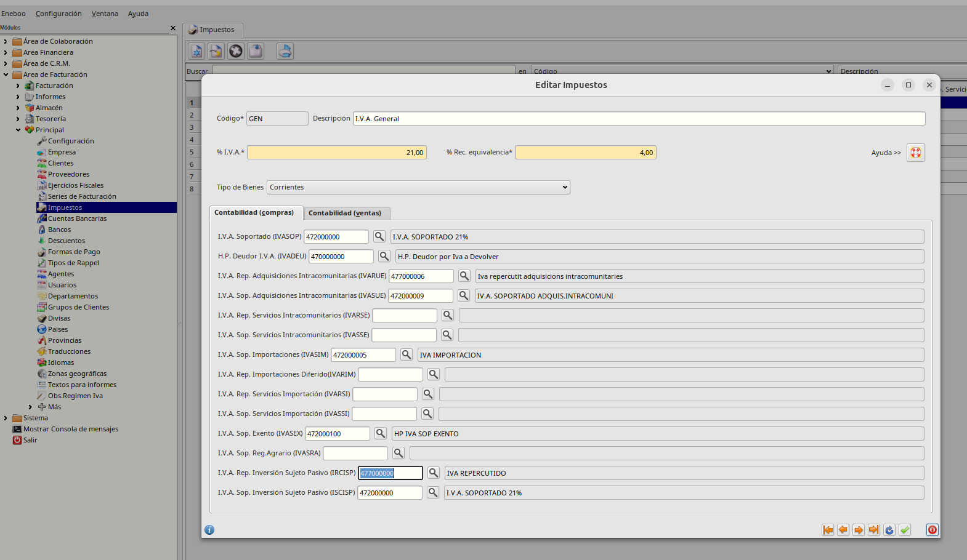Go to next record arrow button

click(859, 530)
